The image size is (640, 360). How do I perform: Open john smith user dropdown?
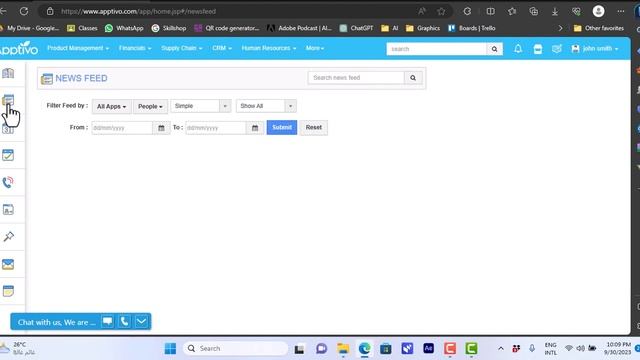point(595,49)
